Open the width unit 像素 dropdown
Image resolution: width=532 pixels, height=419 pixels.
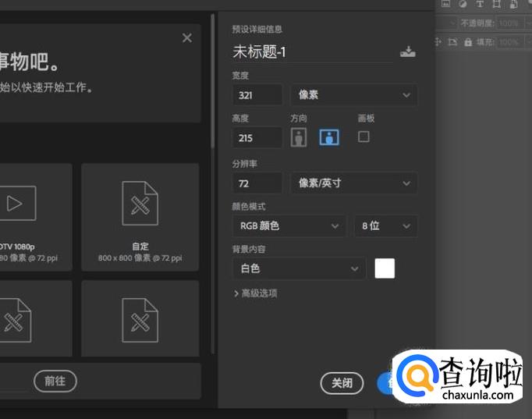point(353,95)
